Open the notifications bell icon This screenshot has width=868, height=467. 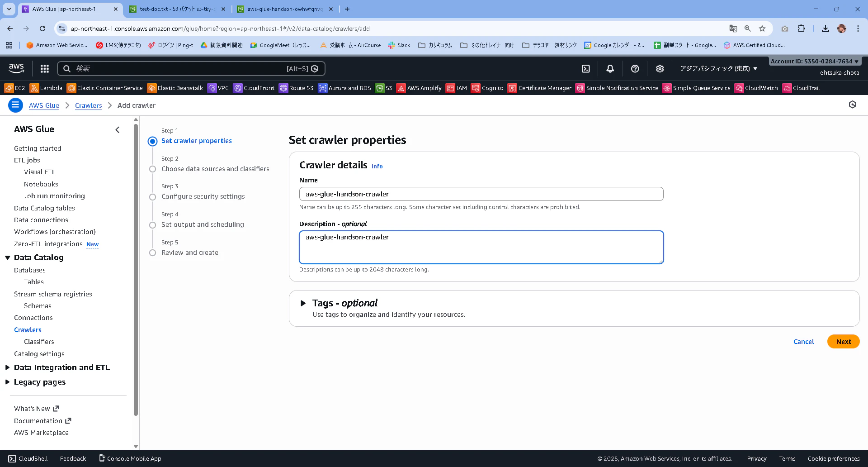pos(610,68)
